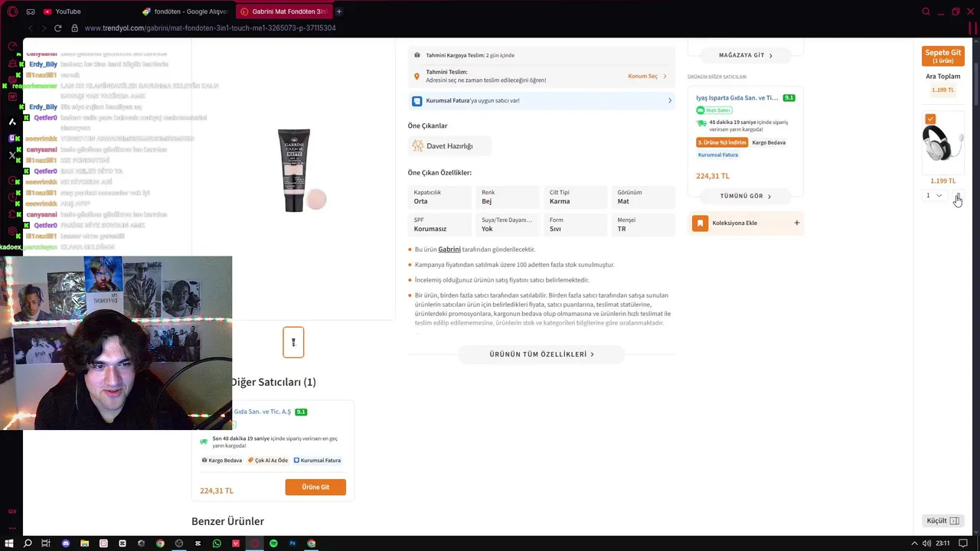Viewport: 980px width, 551px height.
Task: Click the Renk Bej attribute box
Action: click(x=507, y=197)
